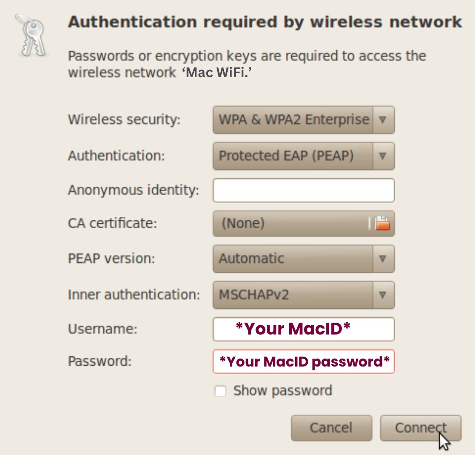476x455 pixels.
Task: Click the "Username:" label text
Action: tap(102, 329)
